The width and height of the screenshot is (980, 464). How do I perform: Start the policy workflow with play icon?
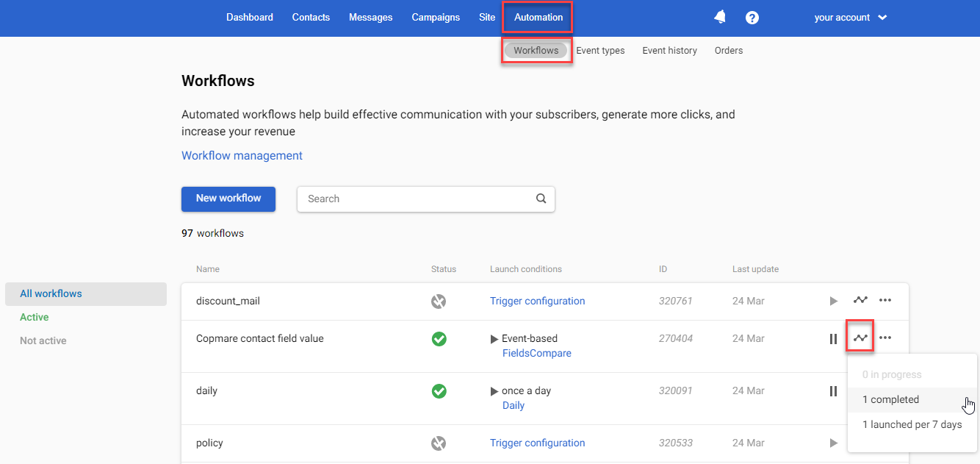(x=833, y=443)
